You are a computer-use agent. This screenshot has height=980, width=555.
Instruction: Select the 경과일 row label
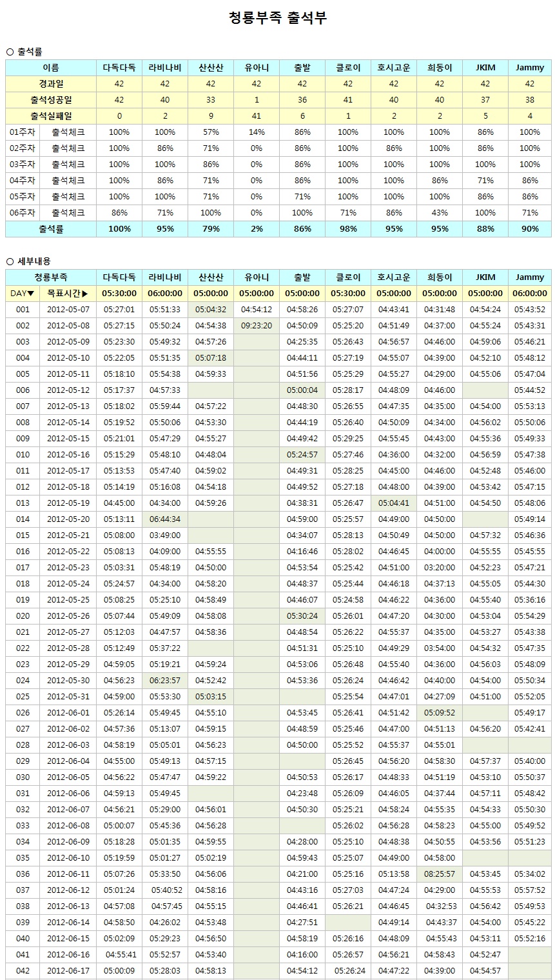click(x=51, y=84)
